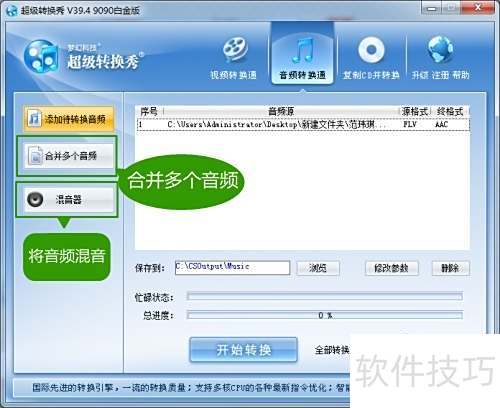Click the globe upgrade icon

[440, 50]
